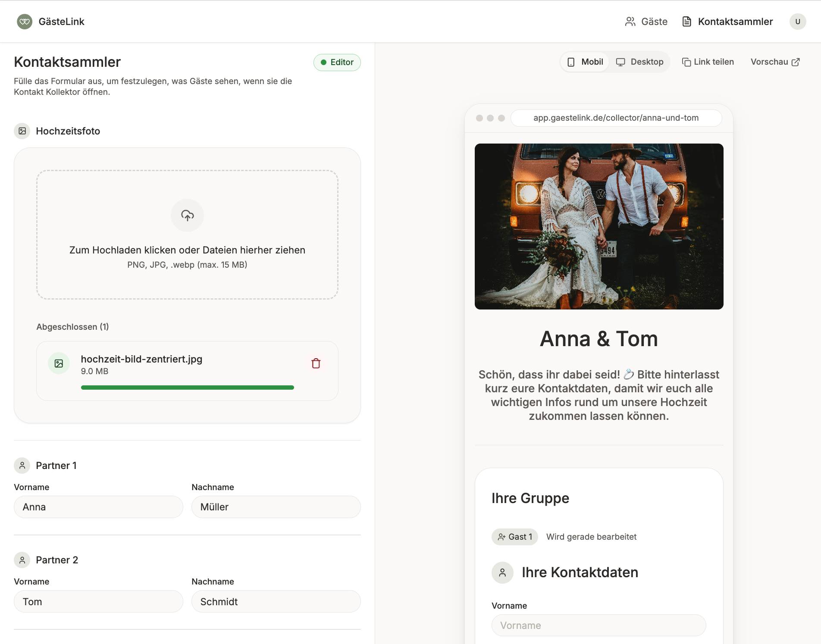Image resolution: width=821 pixels, height=644 pixels.
Task: Click the Partner 2 Nachname field with Schmidt
Action: 276,601
